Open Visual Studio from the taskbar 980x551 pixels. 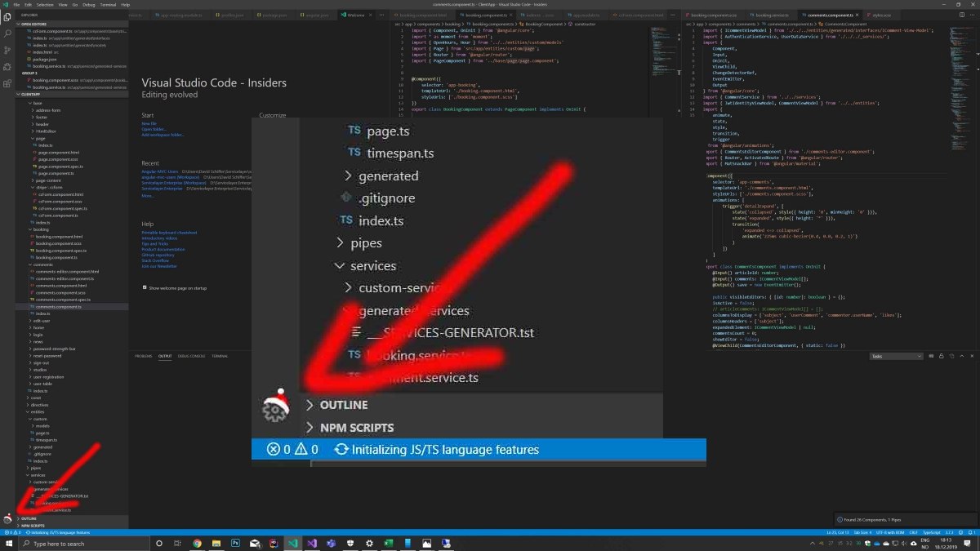pyautogui.click(x=312, y=543)
